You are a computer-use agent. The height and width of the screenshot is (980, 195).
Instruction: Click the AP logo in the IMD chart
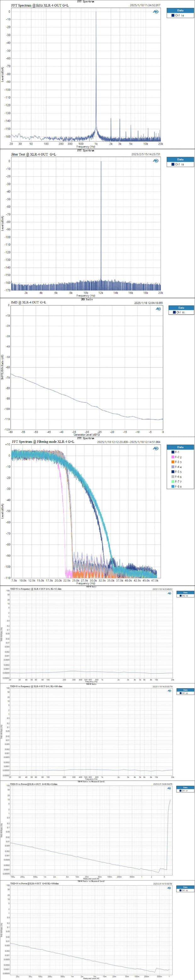[158, 309]
